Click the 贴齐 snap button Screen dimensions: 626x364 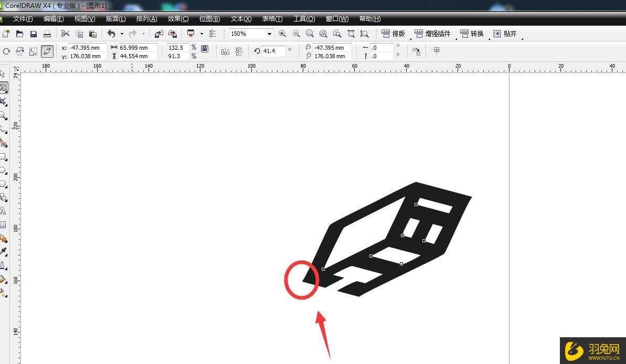tap(505, 34)
